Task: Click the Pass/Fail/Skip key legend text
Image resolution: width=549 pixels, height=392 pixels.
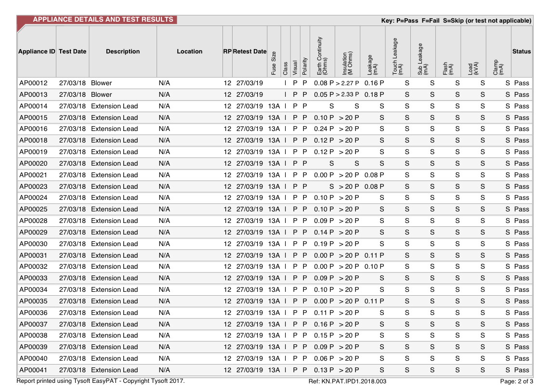Action: [456, 21]
